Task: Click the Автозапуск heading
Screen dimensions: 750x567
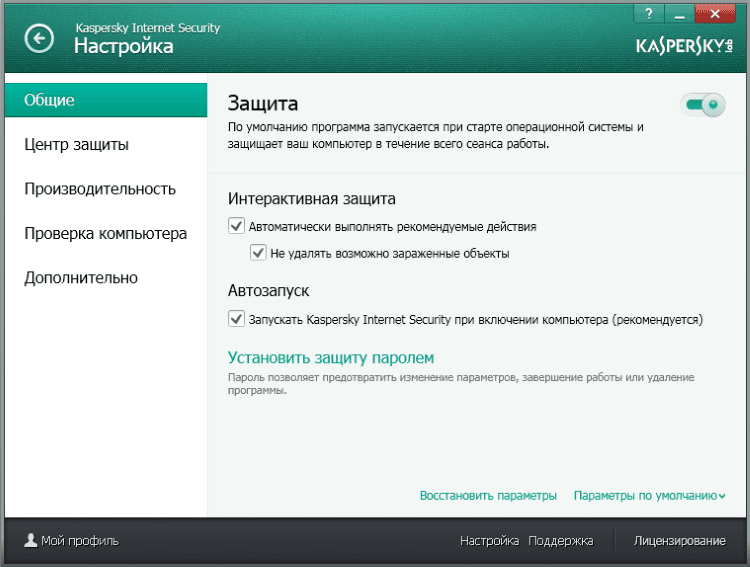Action: pyautogui.click(x=268, y=290)
